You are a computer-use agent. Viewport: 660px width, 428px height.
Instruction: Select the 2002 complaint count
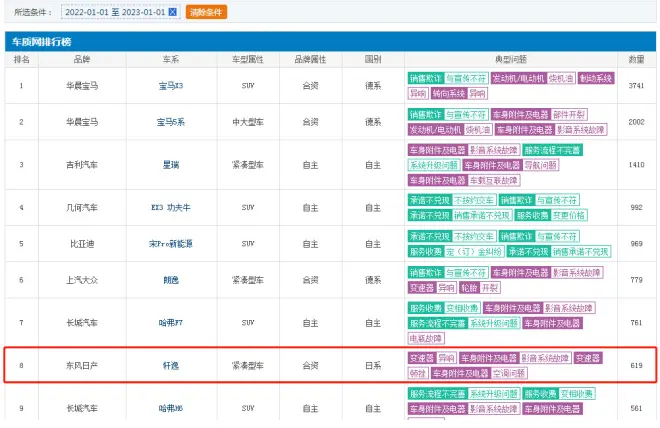tap(636, 122)
